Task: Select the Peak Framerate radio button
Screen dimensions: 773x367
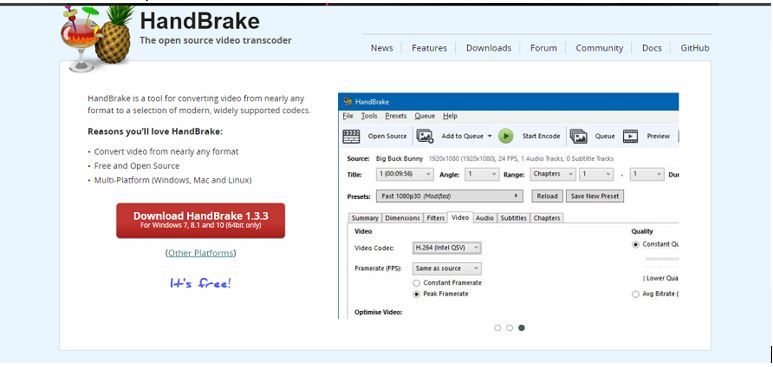Action: point(417,294)
